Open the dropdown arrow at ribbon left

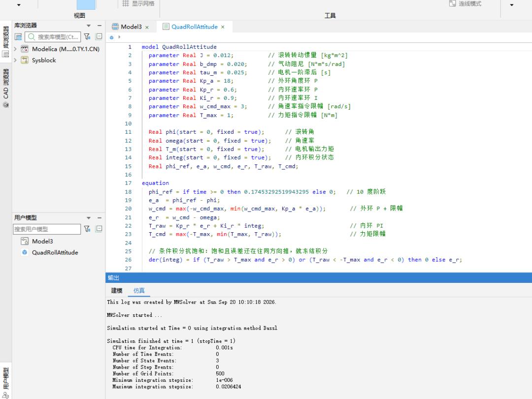point(19,5)
